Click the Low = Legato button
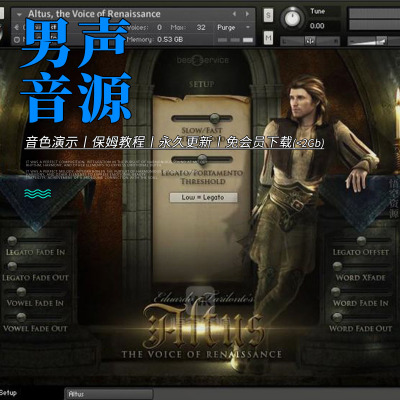Screen dimensions: 400x400 (x=203, y=197)
